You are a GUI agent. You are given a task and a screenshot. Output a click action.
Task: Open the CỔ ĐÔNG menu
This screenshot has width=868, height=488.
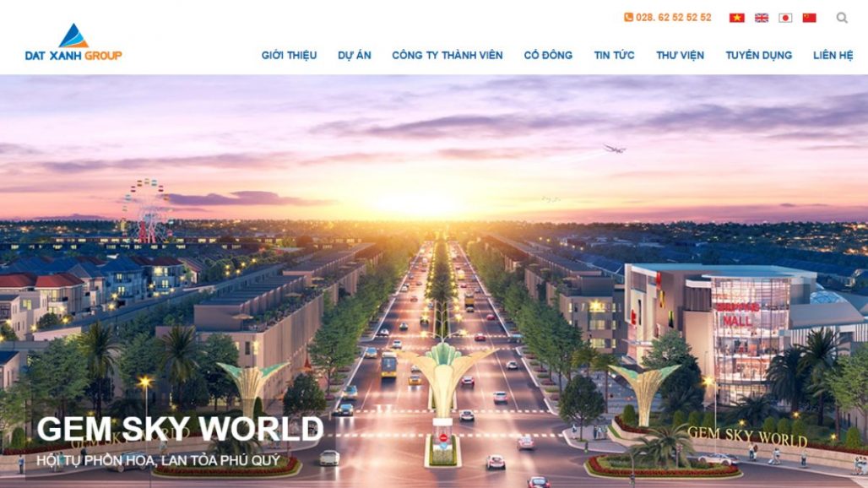coord(548,56)
